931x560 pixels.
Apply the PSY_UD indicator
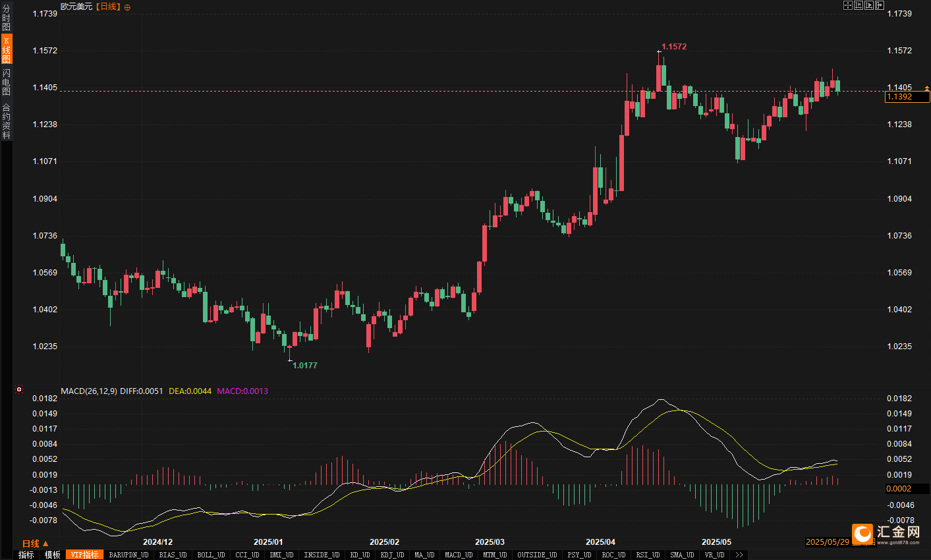point(580,555)
